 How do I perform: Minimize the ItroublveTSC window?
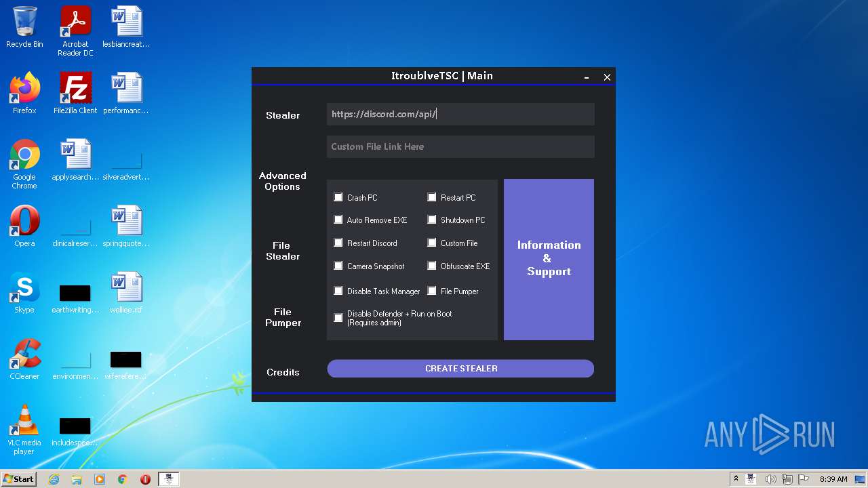click(x=587, y=77)
